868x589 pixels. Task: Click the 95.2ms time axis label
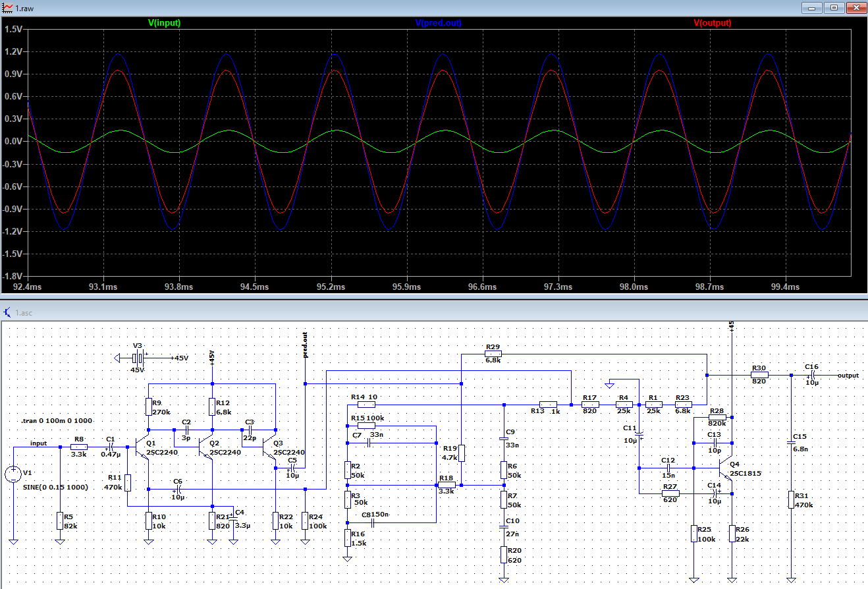tap(331, 287)
